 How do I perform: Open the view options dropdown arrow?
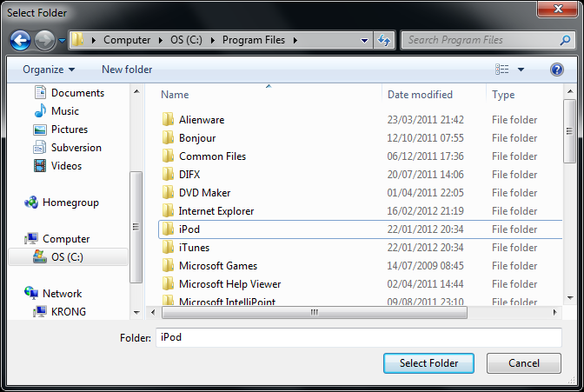[x=521, y=70]
